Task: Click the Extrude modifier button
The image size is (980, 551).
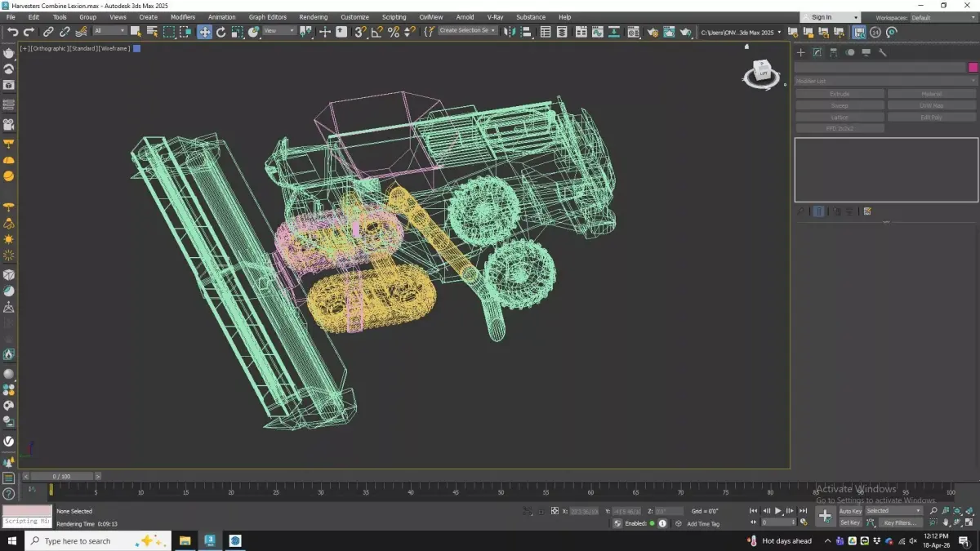Action: click(x=840, y=94)
